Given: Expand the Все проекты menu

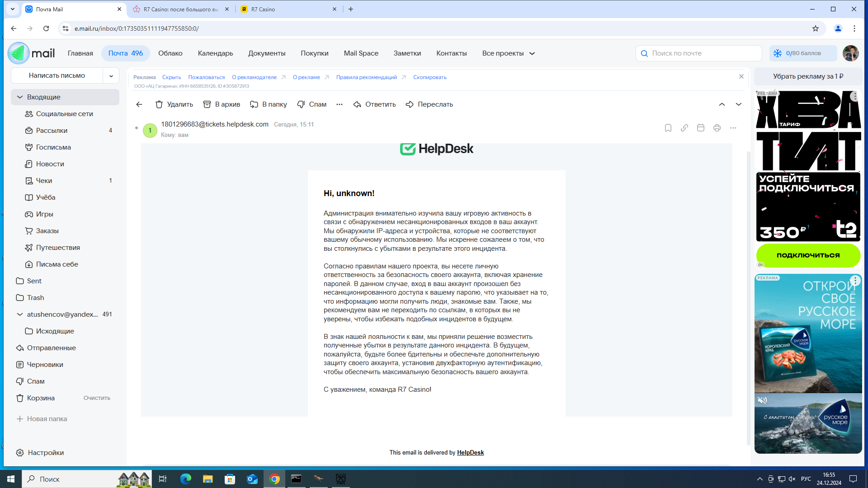Looking at the screenshot, I should (x=509, y=53).
